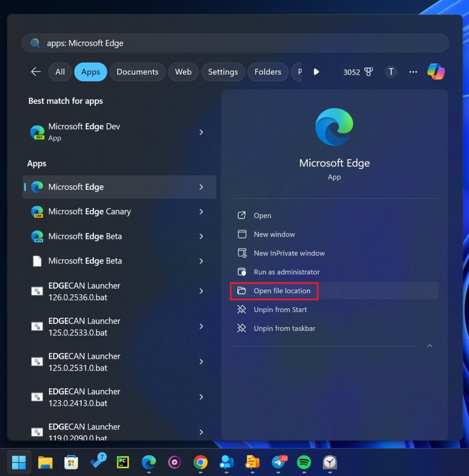The width and height of the screenshot is (469, 476).
Task: Click the search magnifier icon
Action: pyautogui.click(x=35, y=43)
